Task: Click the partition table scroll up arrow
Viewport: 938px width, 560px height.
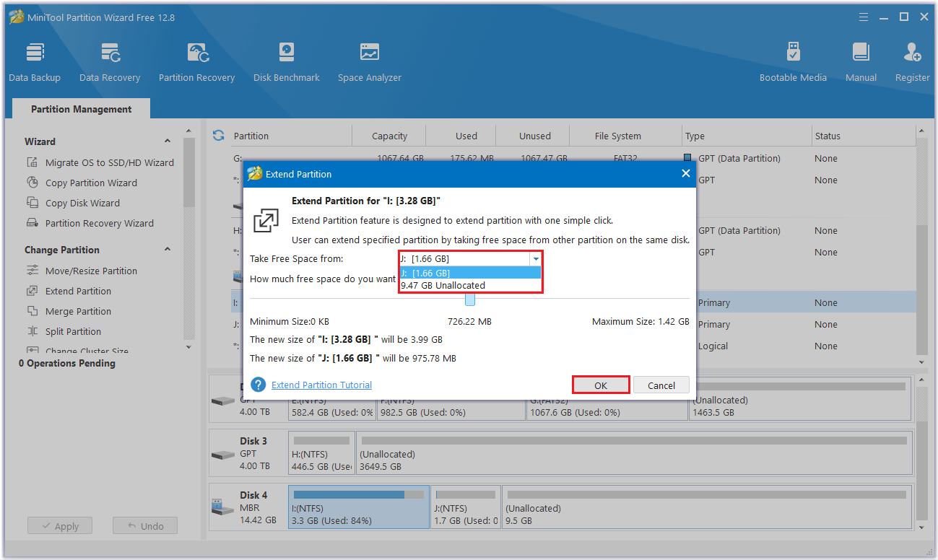Action: click(921, 131)
